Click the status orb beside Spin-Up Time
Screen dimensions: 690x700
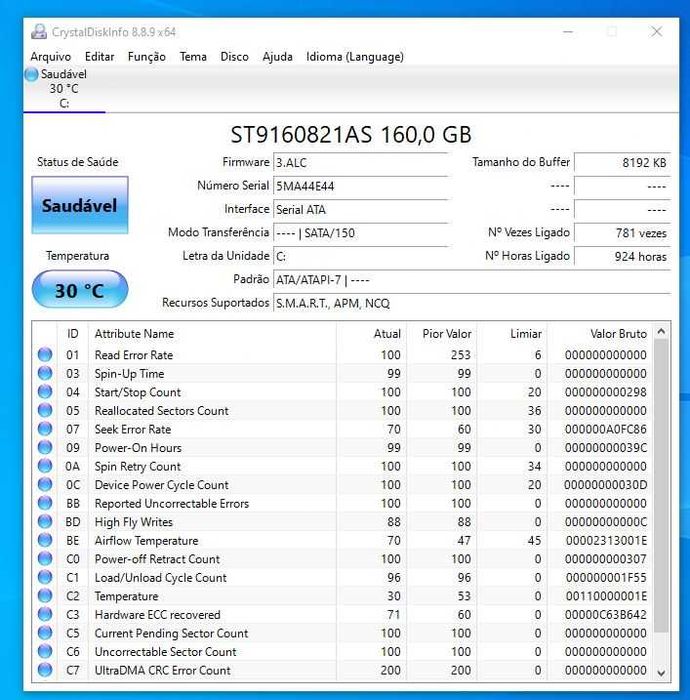coord(45,373)
